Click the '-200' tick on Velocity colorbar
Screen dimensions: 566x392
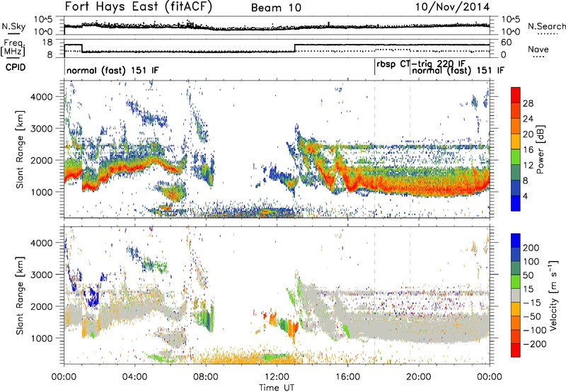pyautogui.click(x=535, y=344)
